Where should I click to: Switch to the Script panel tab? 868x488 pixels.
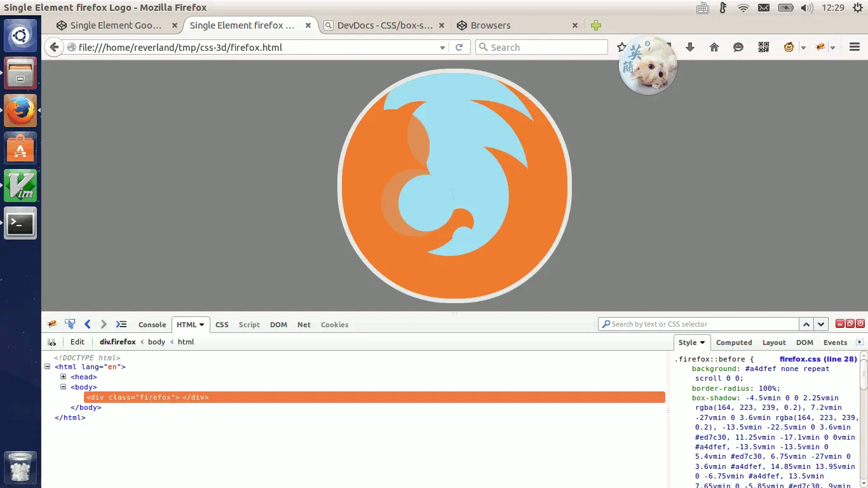click(x=249, y=325)
